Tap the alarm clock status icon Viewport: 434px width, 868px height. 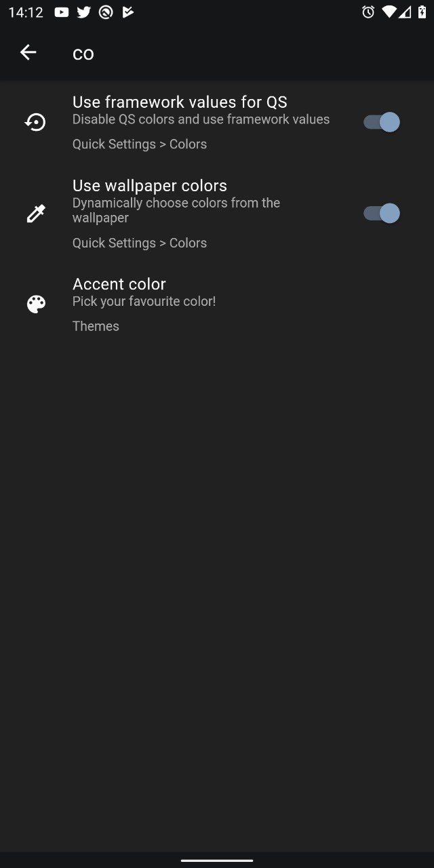tap(368, 12)
